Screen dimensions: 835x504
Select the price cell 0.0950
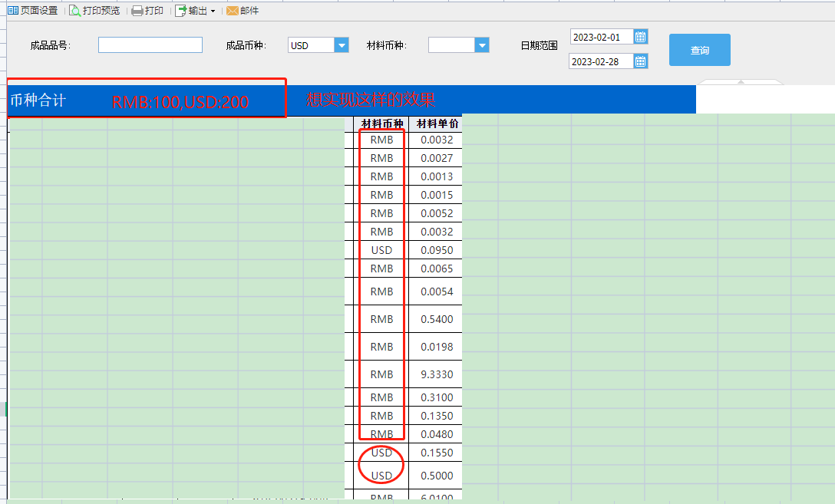click(x=436, y=250)
